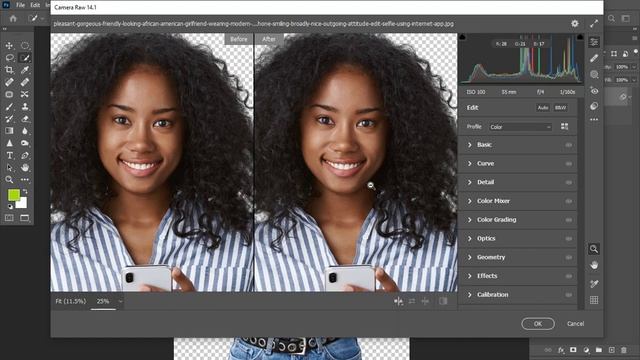Toggle visibility of the Optics panel
The image size is (640, 360).
coord(569,239)
